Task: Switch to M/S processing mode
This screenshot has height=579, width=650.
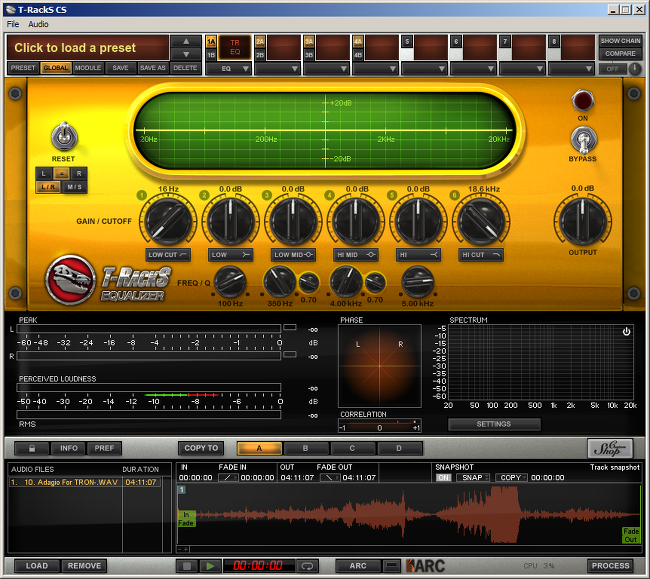Action: (x=75, y=187)
